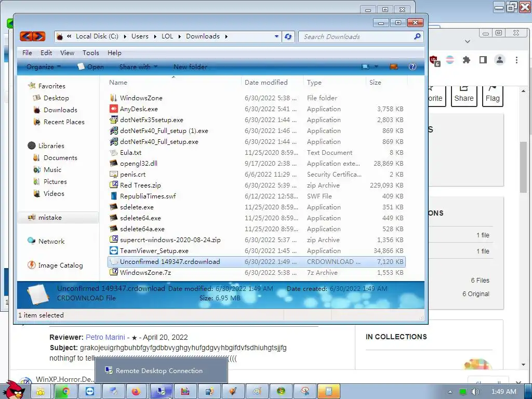Select the Eula.txt file
The width and height of the screenshot is (532, 399).
click(x=130, y=153)
